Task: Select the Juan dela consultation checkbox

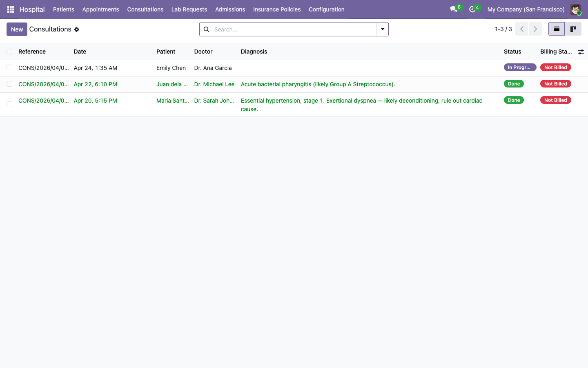Action: [9, 84]
